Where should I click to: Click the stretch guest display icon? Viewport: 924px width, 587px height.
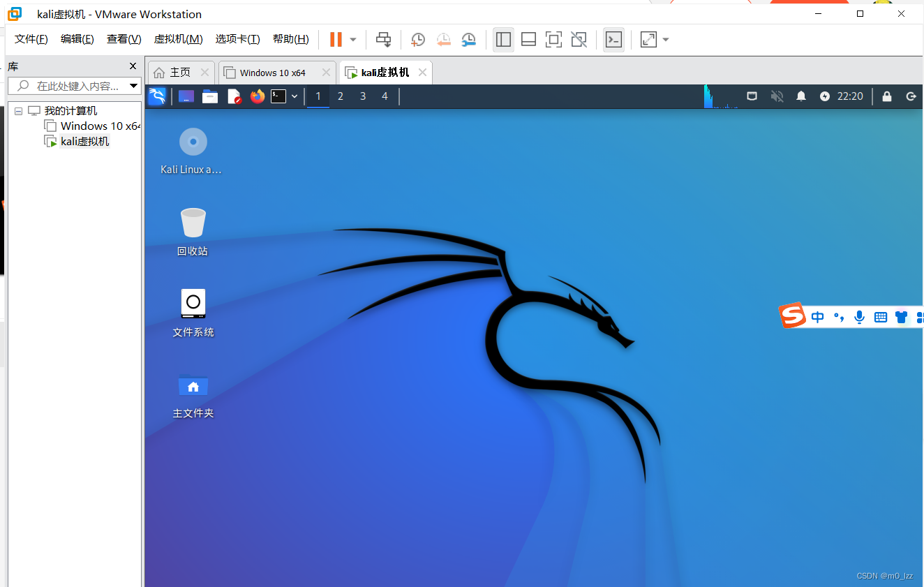(648, 40)
